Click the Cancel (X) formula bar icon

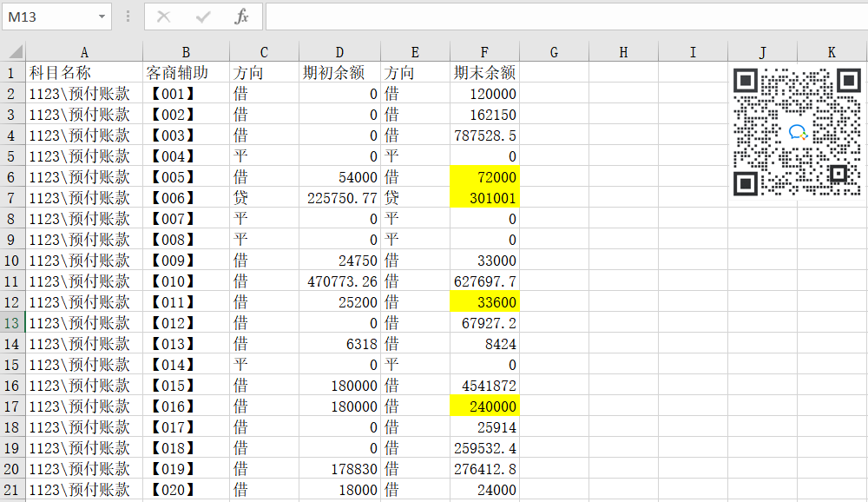click(163, 17)
